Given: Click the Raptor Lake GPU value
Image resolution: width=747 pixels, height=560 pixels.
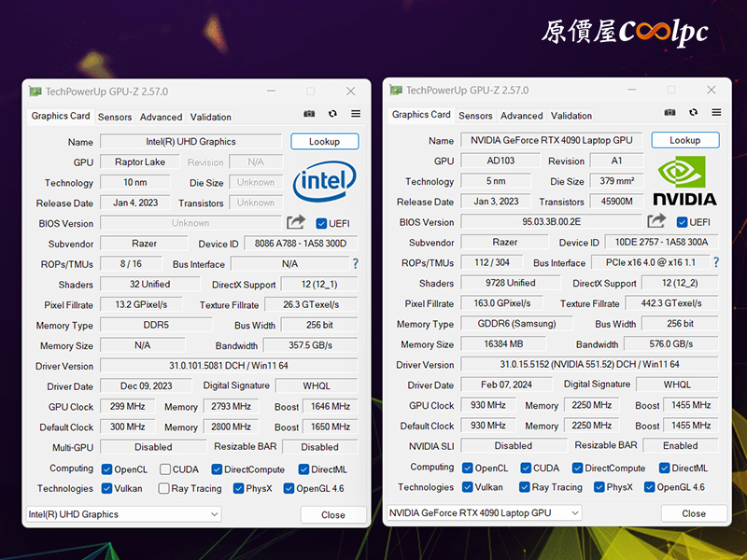Looking at the screenshot, I should coord(139,161).
